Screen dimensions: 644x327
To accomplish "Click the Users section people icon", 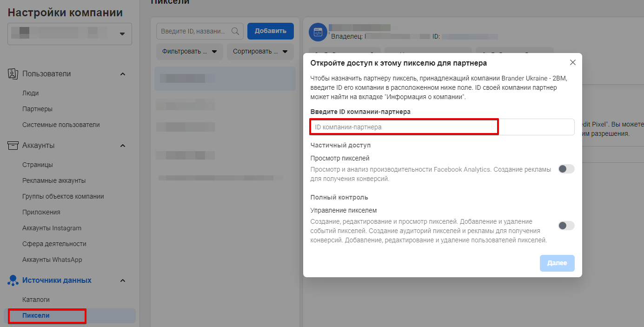I will tap(13, 74).
